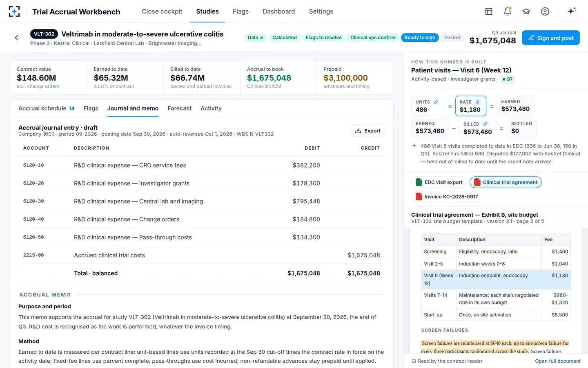This screenshot has width=588, height=368.
Task: Click the Ready to sign status step
Action: (x=420, y=38)
